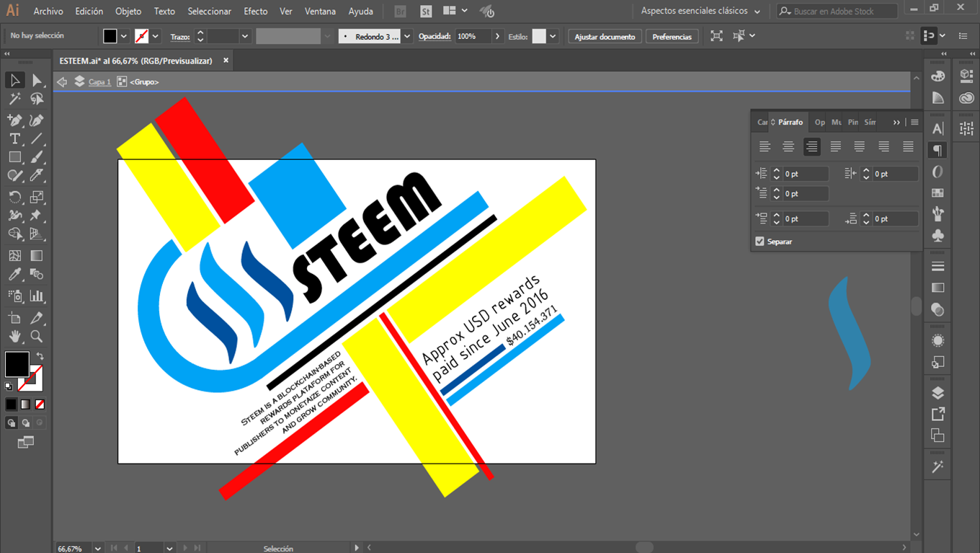This screenshot has width=980, height=553.
Task: Open the Ventana menu
Action: (320, 11)
